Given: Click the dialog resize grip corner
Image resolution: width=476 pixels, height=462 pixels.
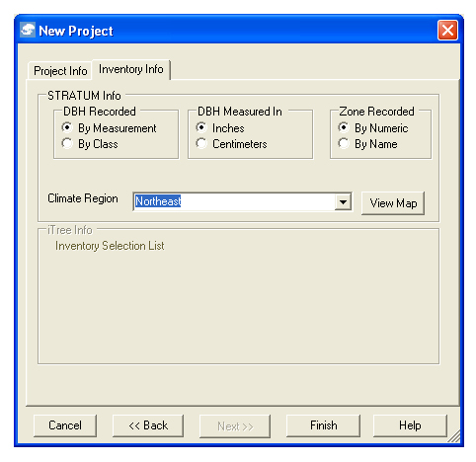Looking at the screenshot, I should click(454, 437).
